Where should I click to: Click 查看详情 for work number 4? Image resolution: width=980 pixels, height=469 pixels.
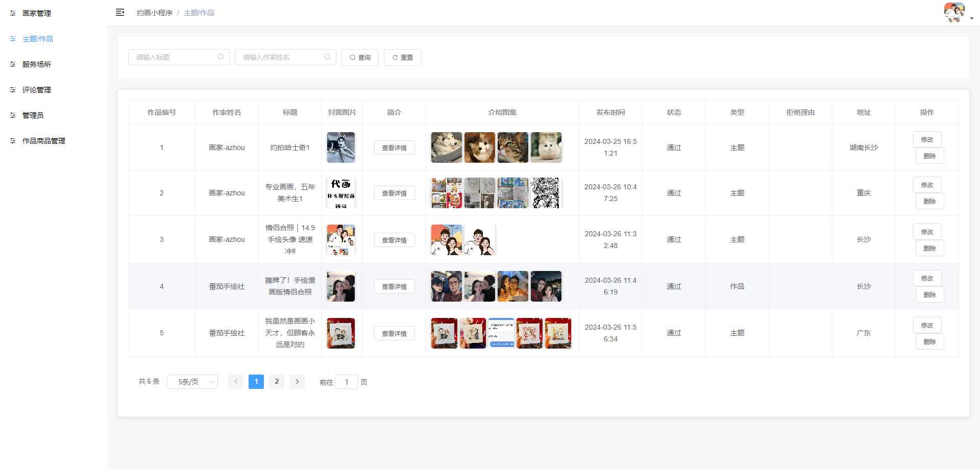(x=395, y=286)
